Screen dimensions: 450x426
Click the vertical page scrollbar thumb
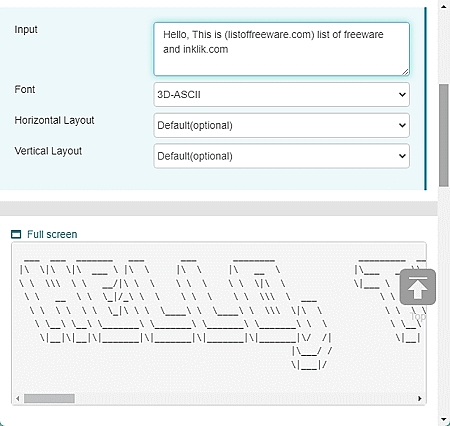tap(444, 135)
